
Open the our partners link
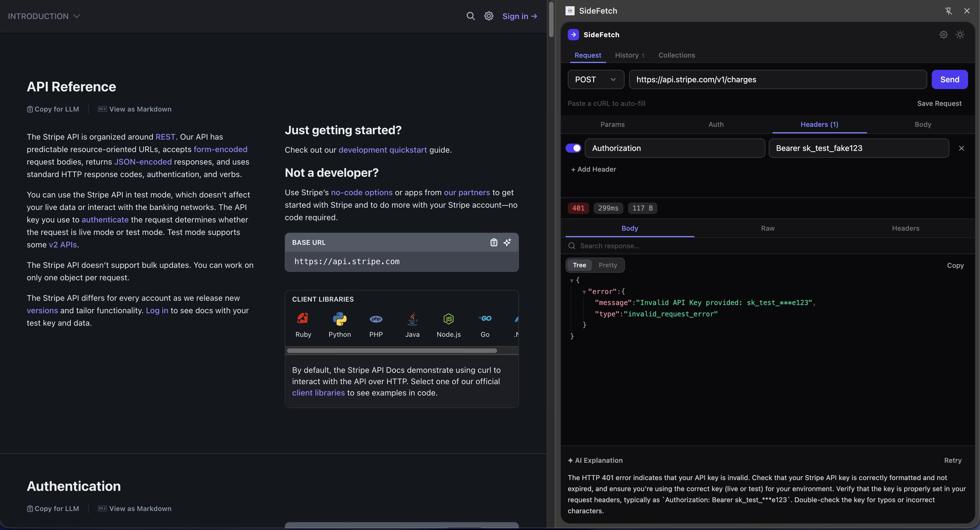click(x=467, y=192)
